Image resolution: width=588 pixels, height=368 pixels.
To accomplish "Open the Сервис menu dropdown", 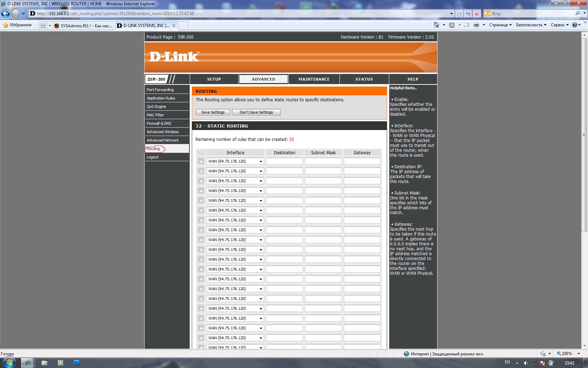I will (x=560, y=25).
